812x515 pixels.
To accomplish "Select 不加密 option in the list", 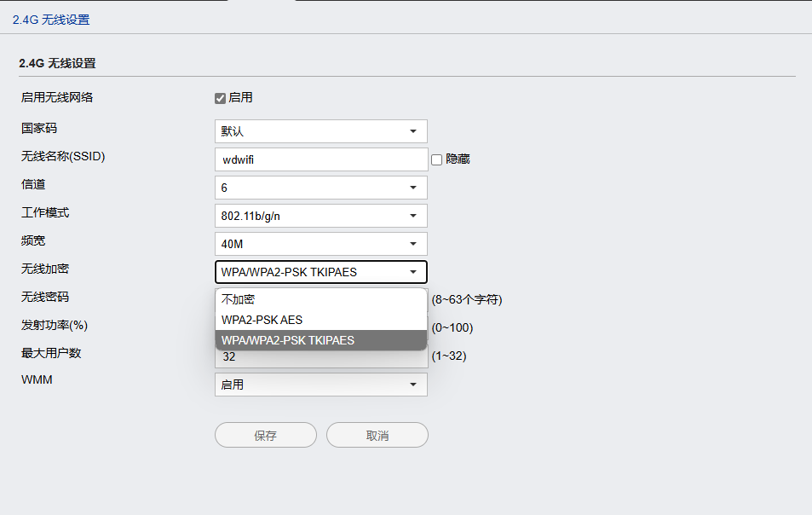I will point(321,299).
